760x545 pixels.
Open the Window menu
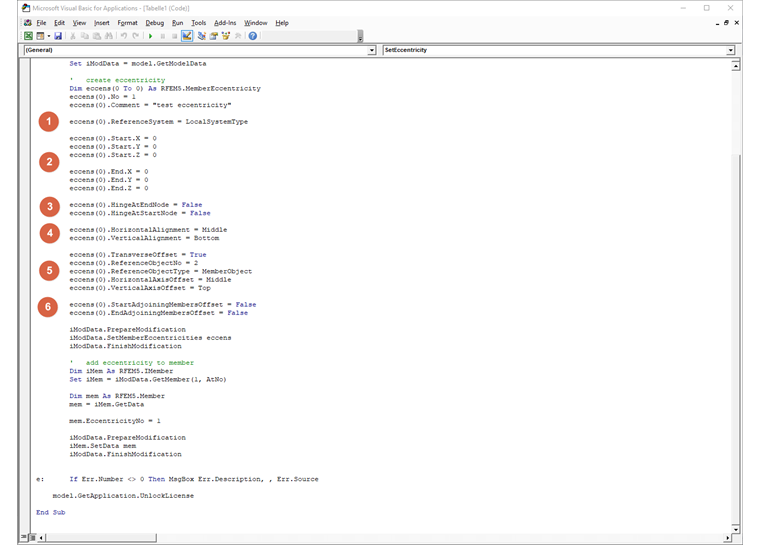coord(255,23)
